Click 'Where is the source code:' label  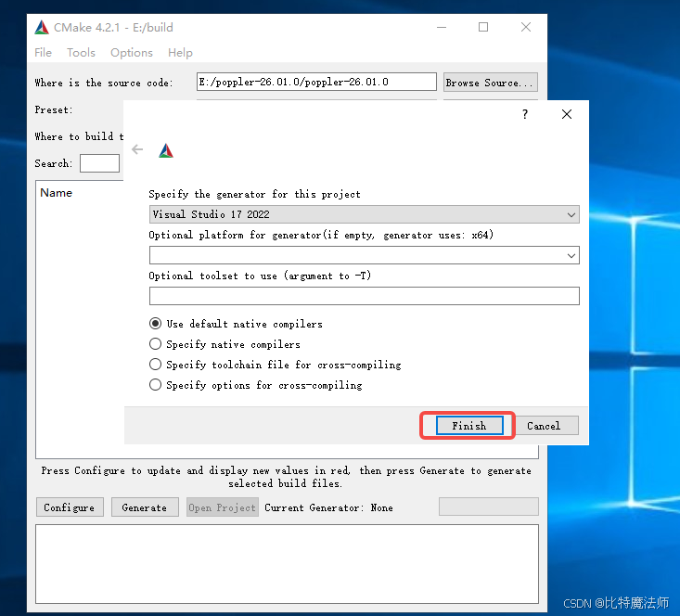click(104, 83)
